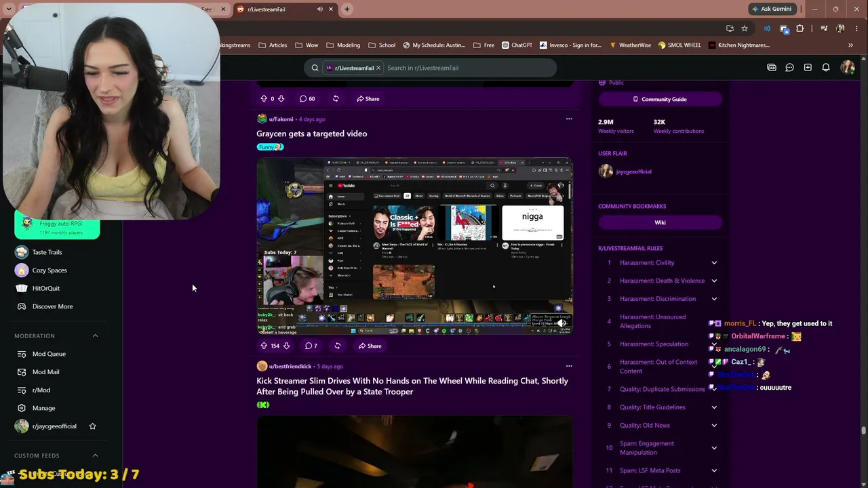The width and height of the screenshot is (868, 488).
Task: Give an award to the Graycen post
Action: click(x=337, y=346)
